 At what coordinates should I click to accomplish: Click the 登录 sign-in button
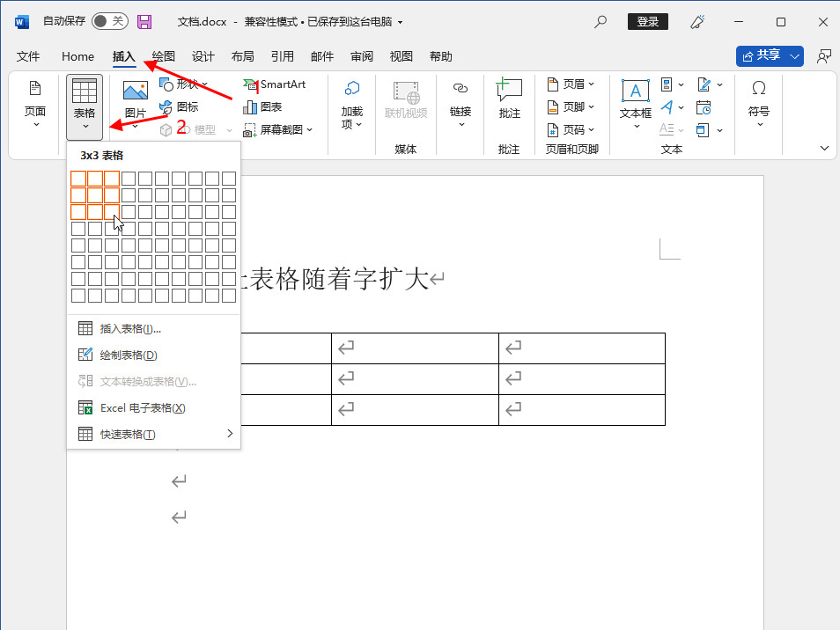648,22
